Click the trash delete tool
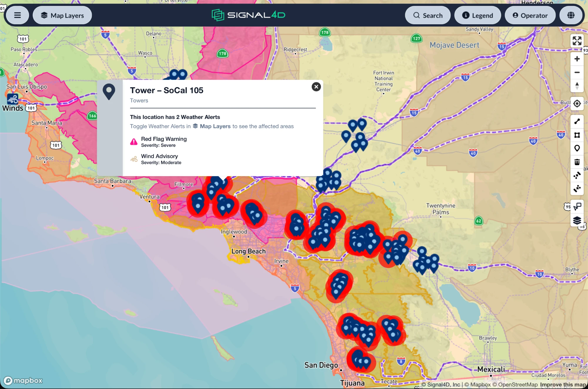Viewport: 588px width, 389px height. click(x=577, y=162)
